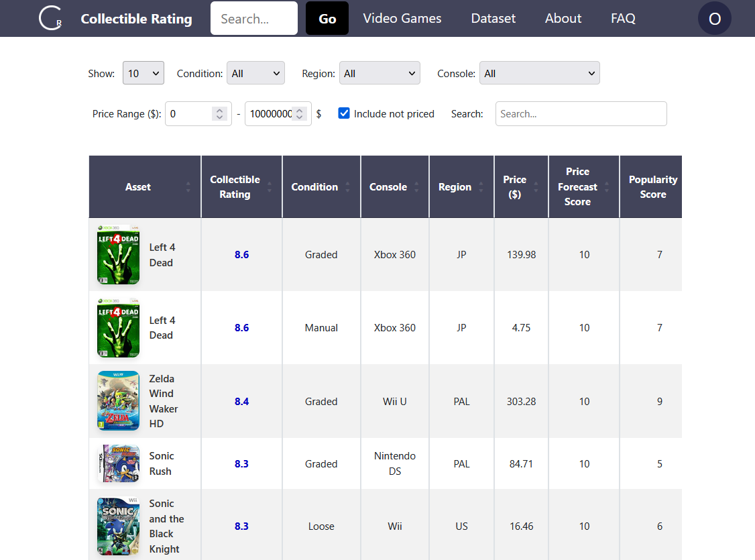Open Video Games nav item

(x=402, y=18)
